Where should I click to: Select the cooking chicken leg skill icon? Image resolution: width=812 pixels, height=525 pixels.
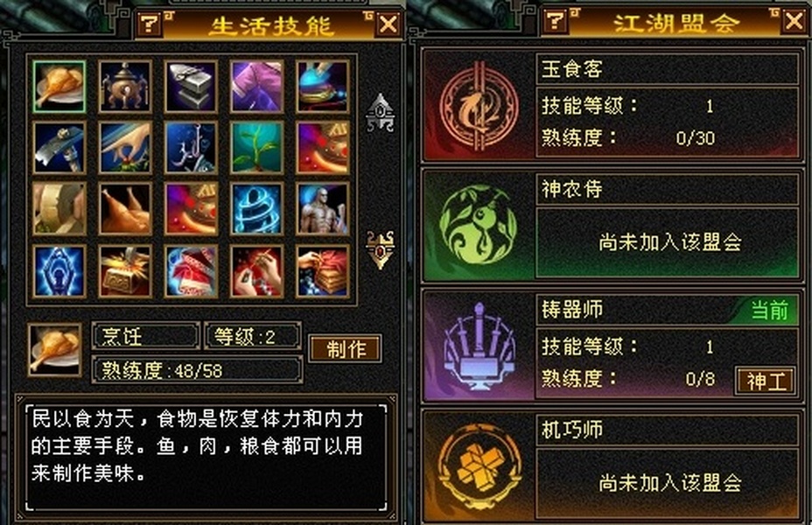click(59, 87)
